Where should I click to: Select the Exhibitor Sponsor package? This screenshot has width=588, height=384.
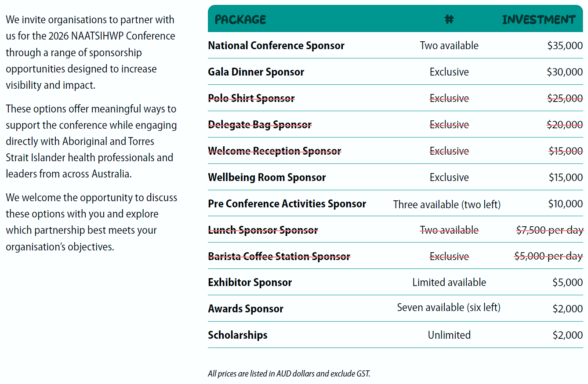click(x=250, y=283)
